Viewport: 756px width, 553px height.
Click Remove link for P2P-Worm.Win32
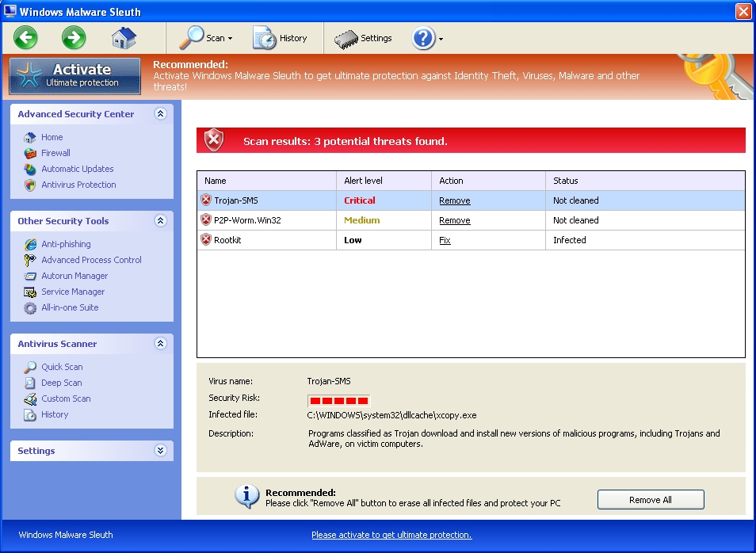coord(455,220)
